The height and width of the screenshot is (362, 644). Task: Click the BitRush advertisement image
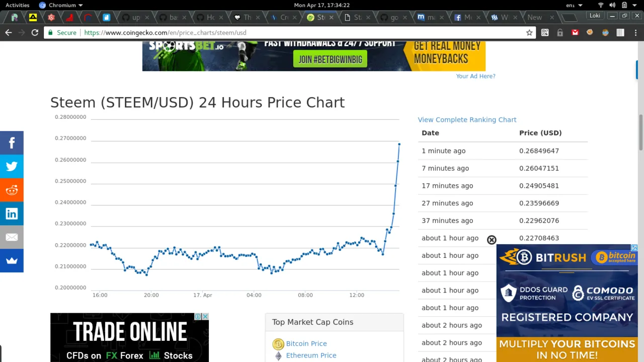coord(567,303)
